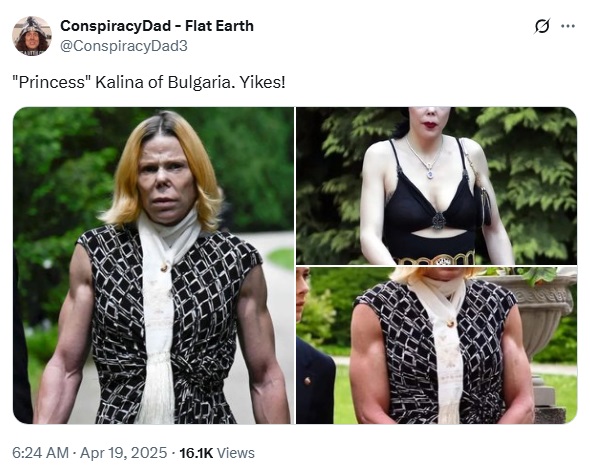Open the three-dot more options menu
This screenshot has height=471, width=590.
(567, 26)
